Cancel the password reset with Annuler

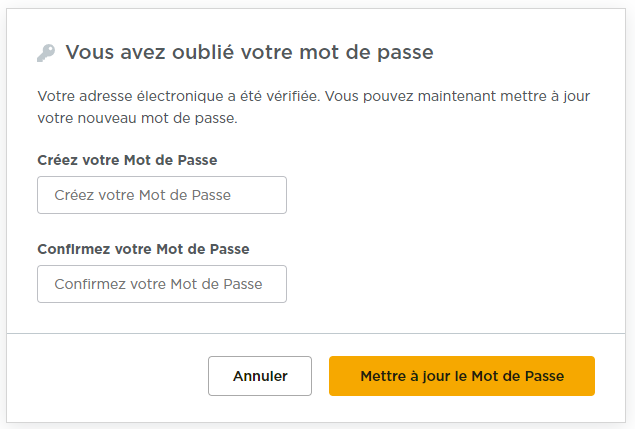pyautogui.click(x=260, y=376)
